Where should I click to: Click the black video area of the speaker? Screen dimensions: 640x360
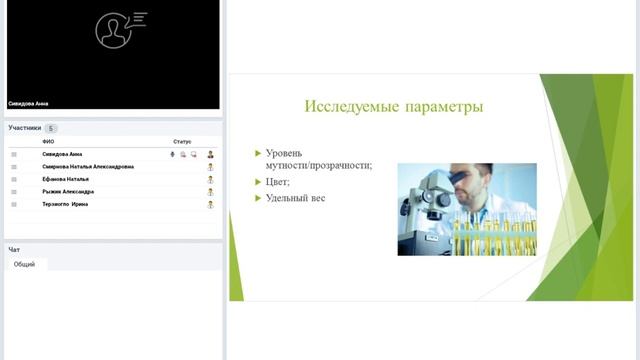(113, 55)
